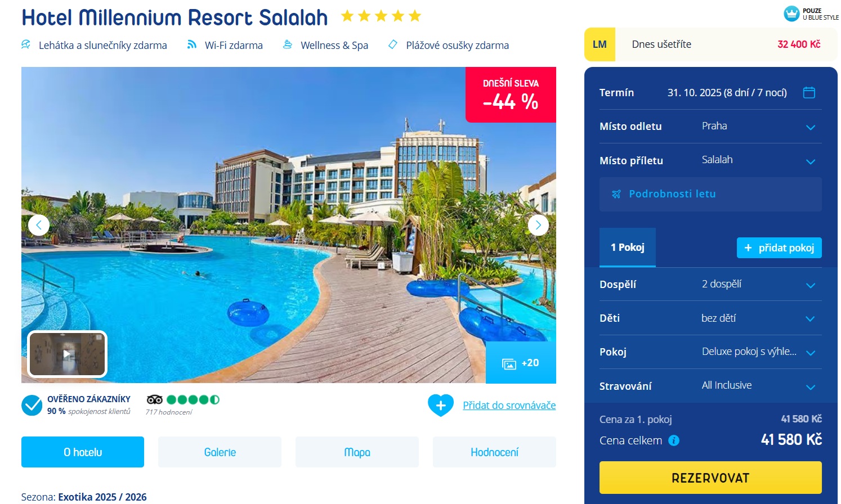The image size is (841, 504).
Task: Play the hotel video thumbnail
Action: pos(67,354)
